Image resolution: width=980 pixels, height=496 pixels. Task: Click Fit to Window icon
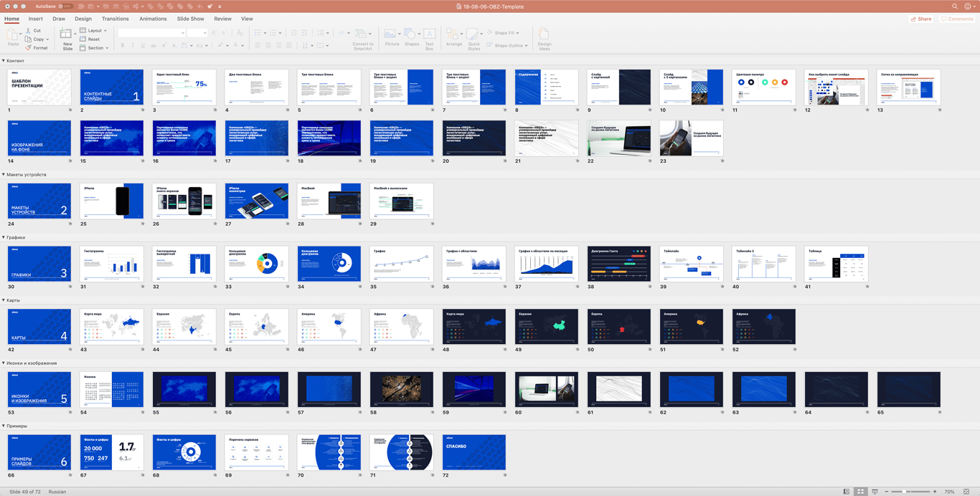pyautogui.click(x=966, y=492)
